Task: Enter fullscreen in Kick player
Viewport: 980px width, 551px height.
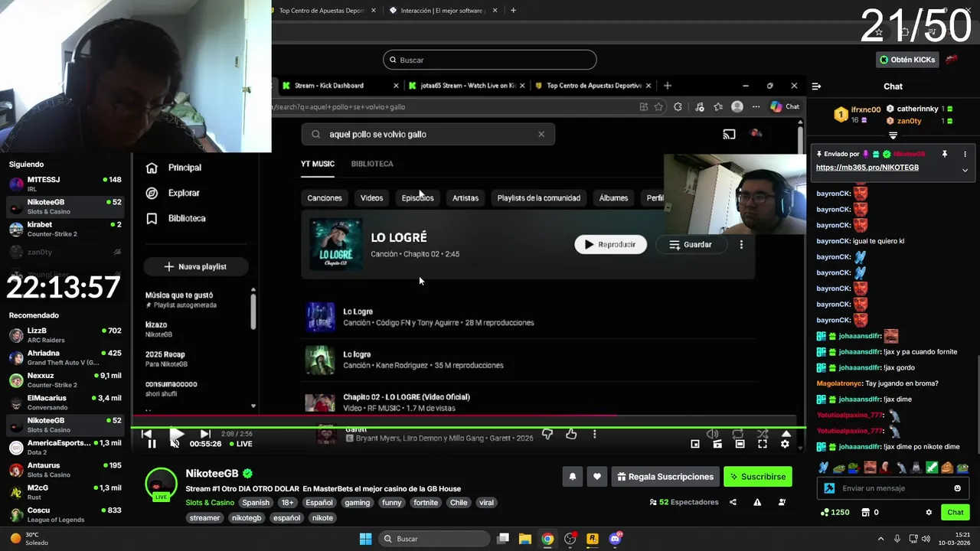Action: tap(763, 444)
